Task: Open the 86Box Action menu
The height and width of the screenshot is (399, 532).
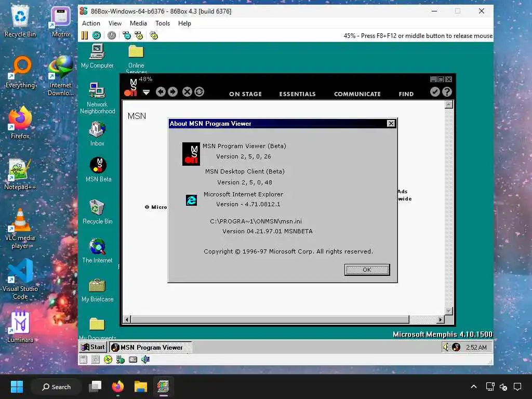Action: [91, 23]
